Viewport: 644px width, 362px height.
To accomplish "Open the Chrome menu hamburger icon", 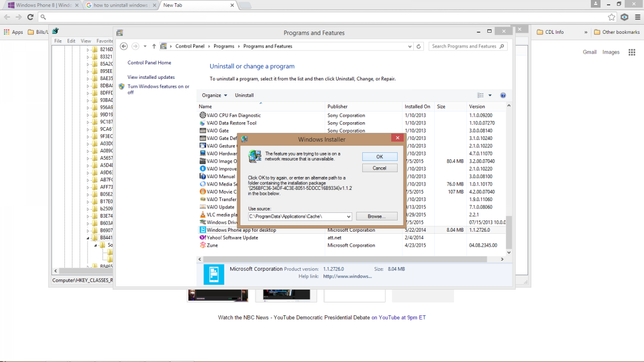I will 636,17.
